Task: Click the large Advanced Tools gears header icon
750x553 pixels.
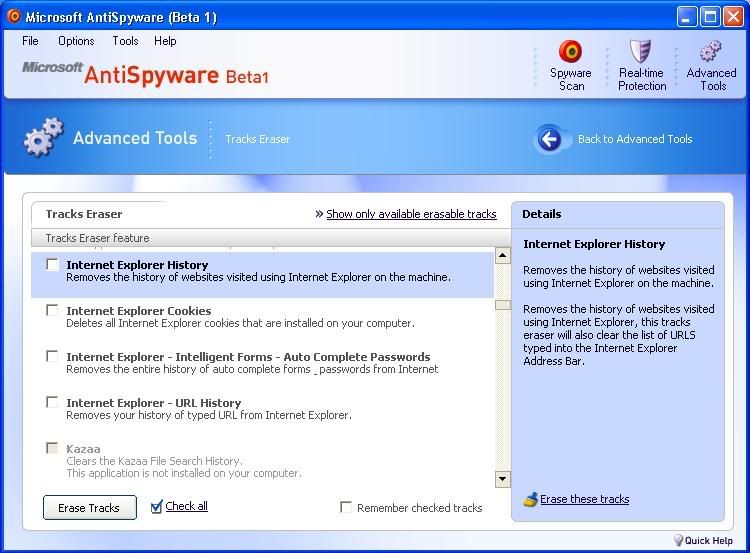Action: (43, 137)
